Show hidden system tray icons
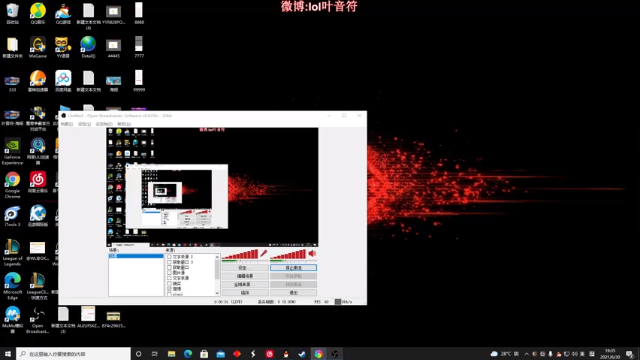 point(527,354)
